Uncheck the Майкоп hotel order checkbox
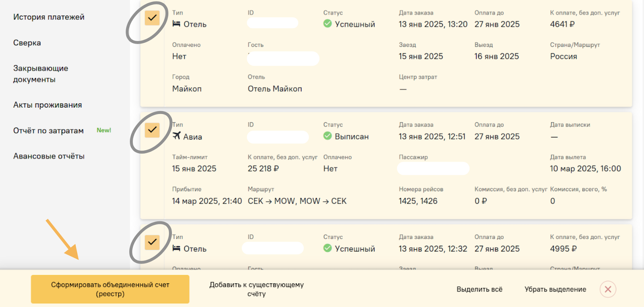The image size is (644, 307). 152,18
